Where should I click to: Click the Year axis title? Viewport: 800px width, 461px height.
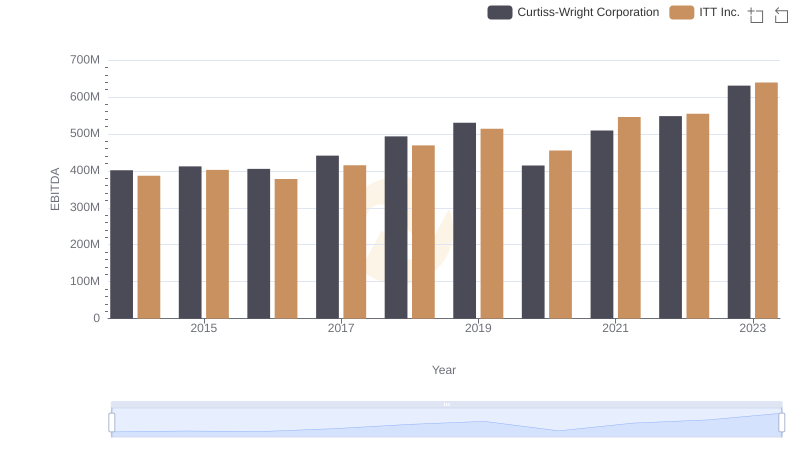click(x=444, y=370)
